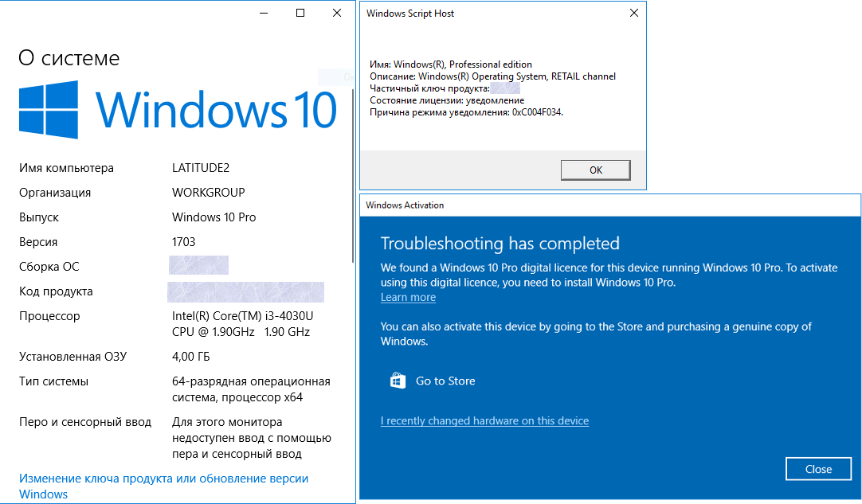Click the 'Процессор' label
Viewport: 862px width, 504px height.
49,317
